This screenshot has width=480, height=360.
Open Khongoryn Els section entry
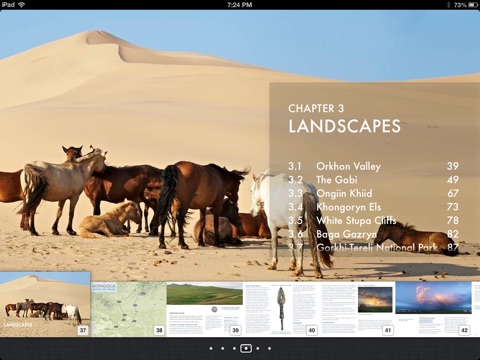pyautogui.click(x=373, y=207)
